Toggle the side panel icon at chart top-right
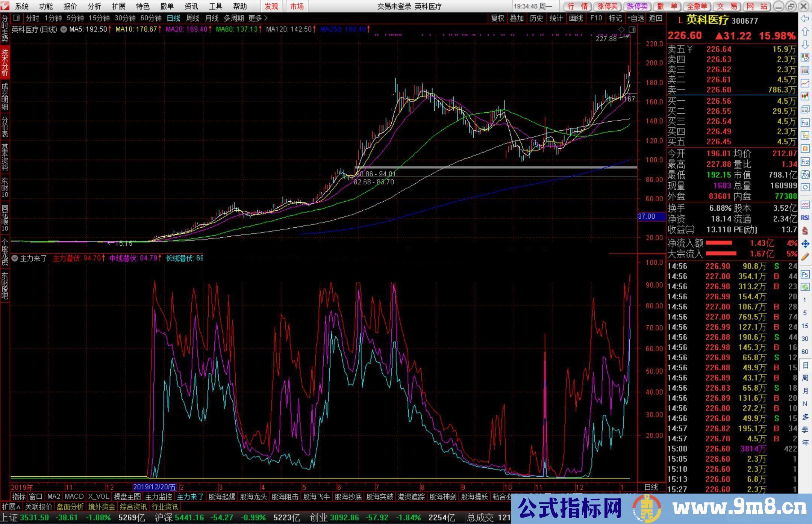The image size is (812, 524). pyautogui.click(x=632, y=29)
